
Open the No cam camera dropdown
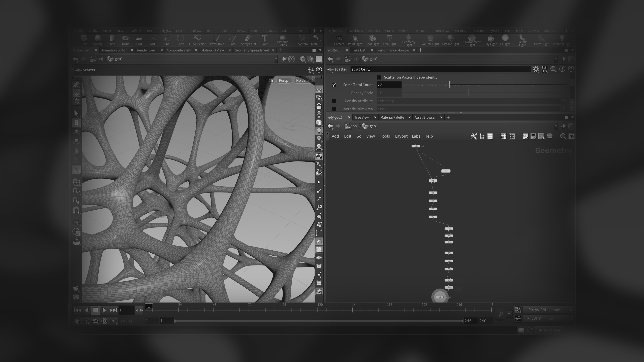point(303,80)
